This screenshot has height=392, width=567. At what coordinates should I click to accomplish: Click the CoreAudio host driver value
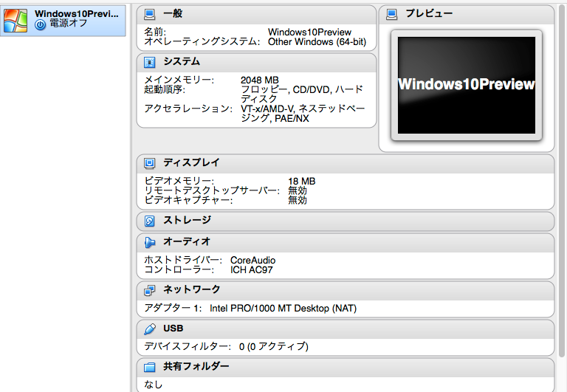[x=252, y=261]
